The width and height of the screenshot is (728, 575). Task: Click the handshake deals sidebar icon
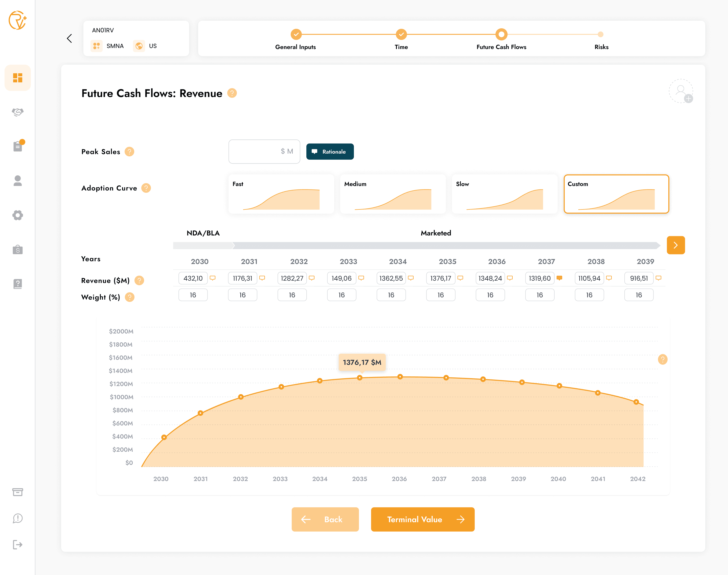17,112
